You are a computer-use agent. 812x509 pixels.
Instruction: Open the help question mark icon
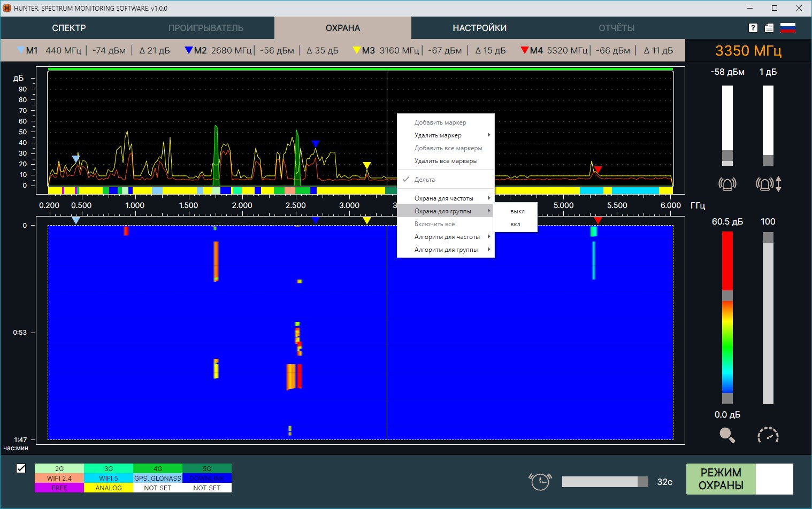(x=753, y=28)
